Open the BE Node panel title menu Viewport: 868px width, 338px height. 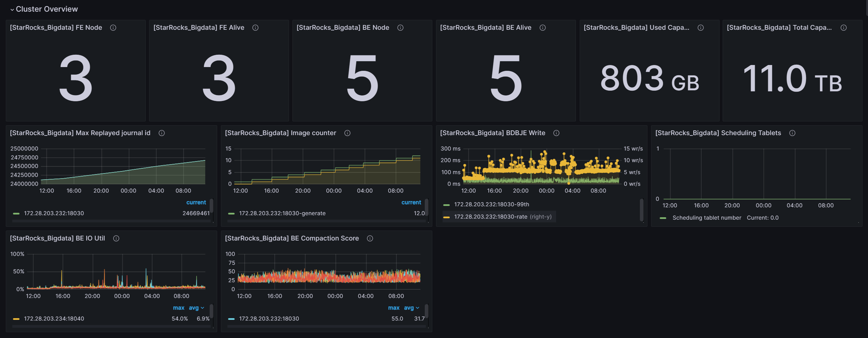343,28
